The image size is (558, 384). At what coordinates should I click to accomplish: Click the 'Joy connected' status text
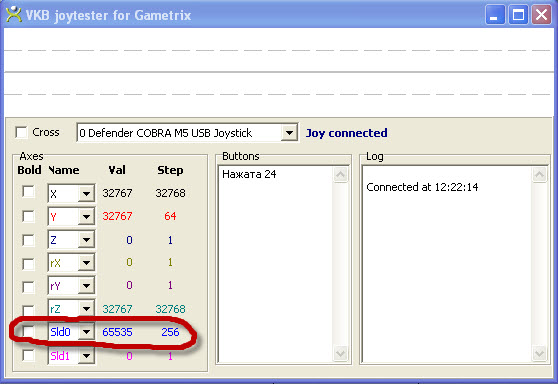347,133
